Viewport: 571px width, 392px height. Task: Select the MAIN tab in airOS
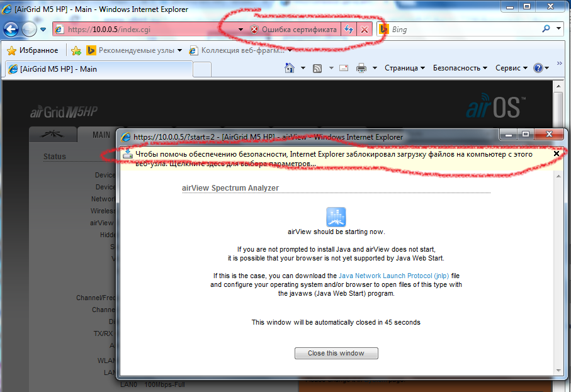[101, 135]
